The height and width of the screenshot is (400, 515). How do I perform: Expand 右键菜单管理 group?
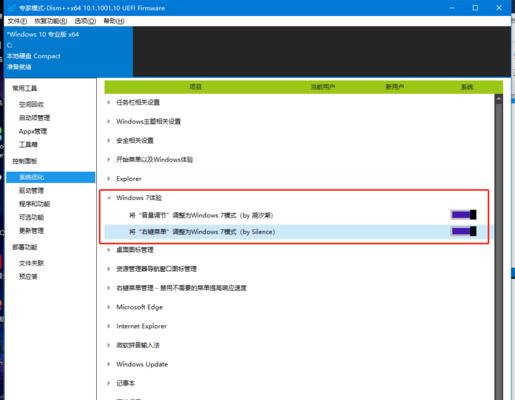[x=108, y=288]
